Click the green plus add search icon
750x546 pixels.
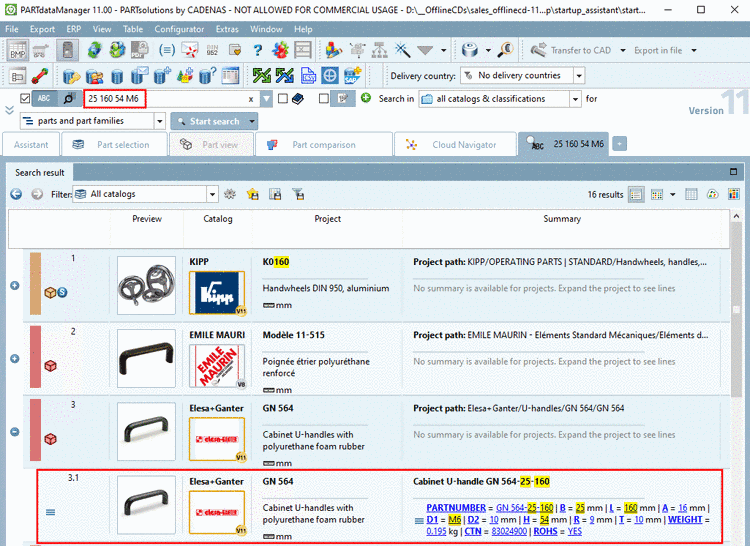pos(366,98)
